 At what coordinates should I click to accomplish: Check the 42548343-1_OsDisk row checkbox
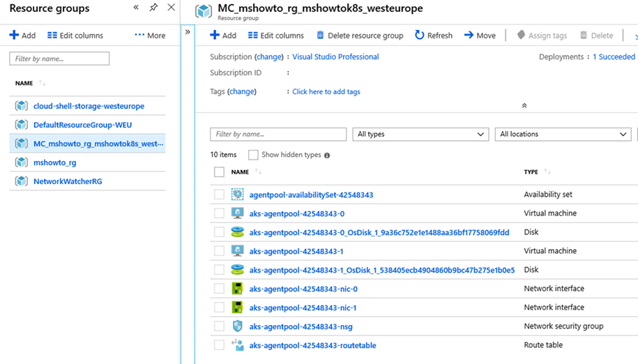(219, 270)
